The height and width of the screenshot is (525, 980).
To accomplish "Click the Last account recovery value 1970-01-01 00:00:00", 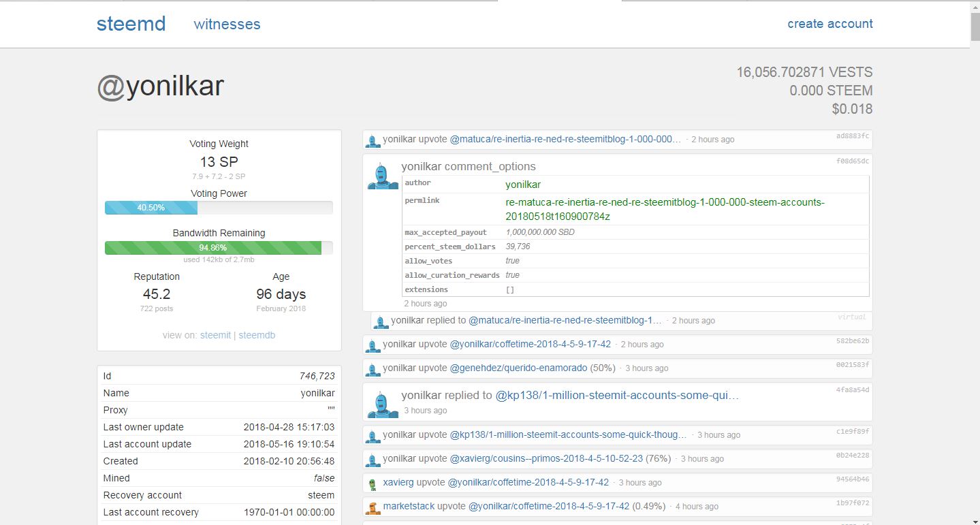I will tap(289, 512).
